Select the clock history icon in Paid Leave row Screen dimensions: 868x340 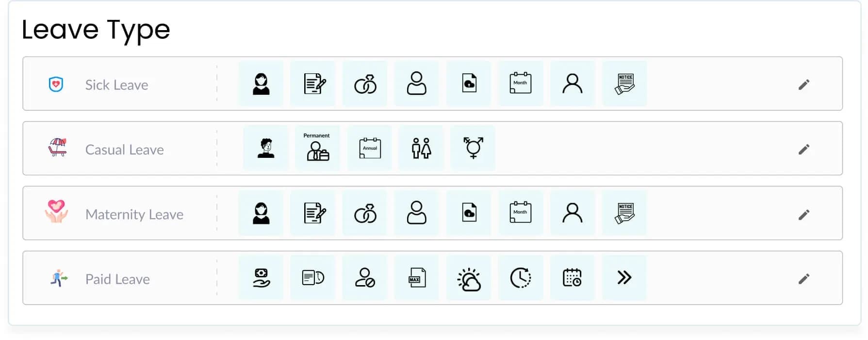pos(520,277)
